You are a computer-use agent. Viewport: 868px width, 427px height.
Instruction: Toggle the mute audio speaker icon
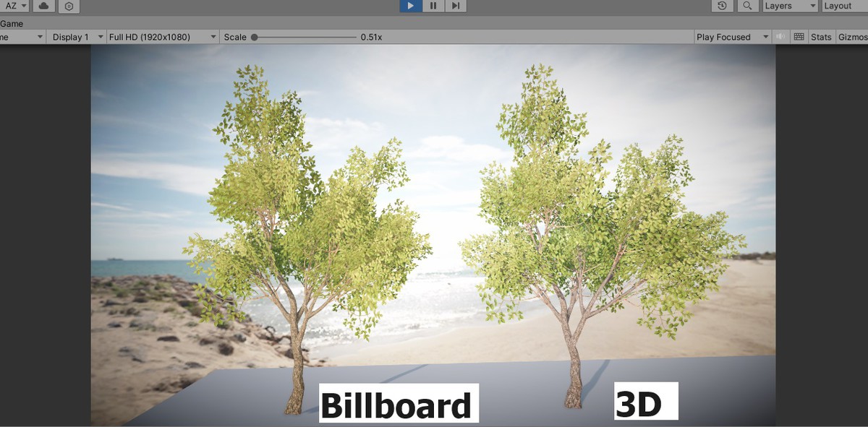coord(781,37)
